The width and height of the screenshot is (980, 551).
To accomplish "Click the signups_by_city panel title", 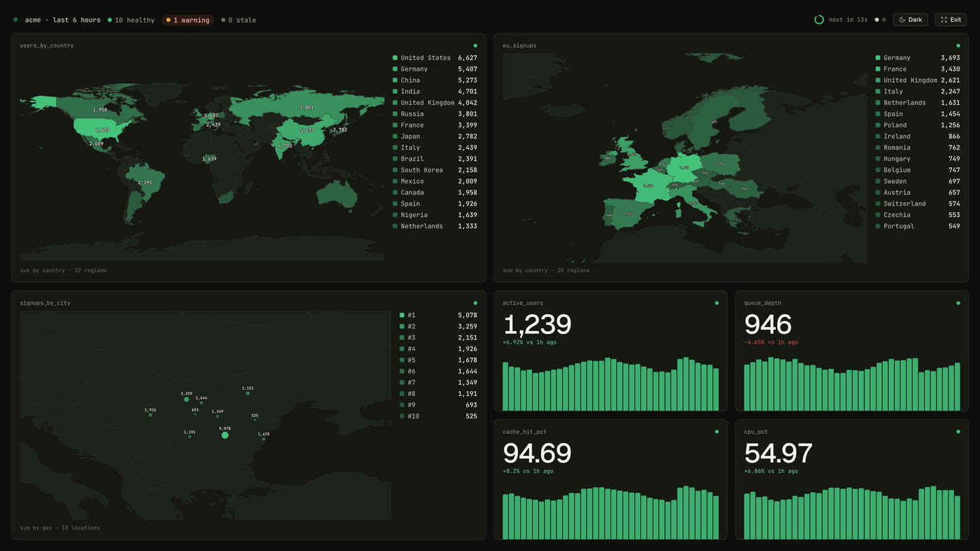I will (x=46, y=303).
